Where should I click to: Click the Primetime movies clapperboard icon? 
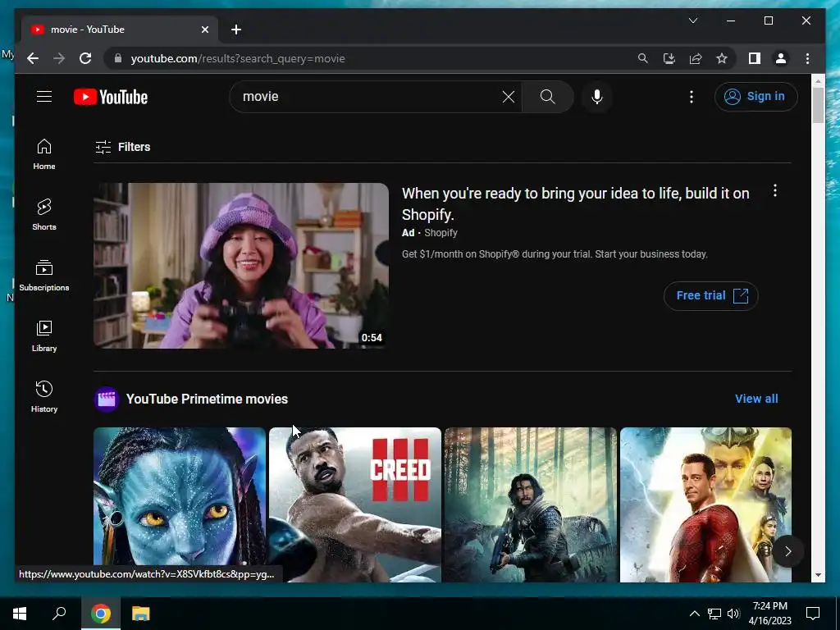point(107,399)
